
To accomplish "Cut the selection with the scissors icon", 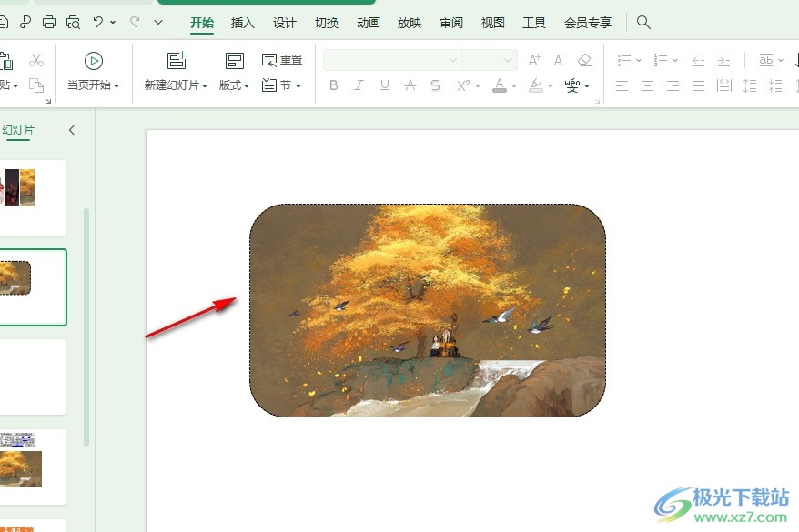I will pos(36,60).
